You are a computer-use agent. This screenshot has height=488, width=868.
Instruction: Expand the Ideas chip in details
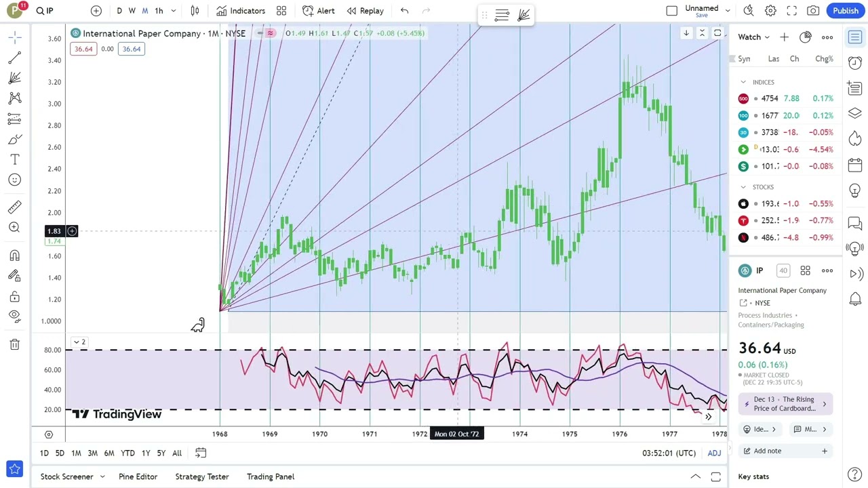pyautogui.click(x=759, y=429)
